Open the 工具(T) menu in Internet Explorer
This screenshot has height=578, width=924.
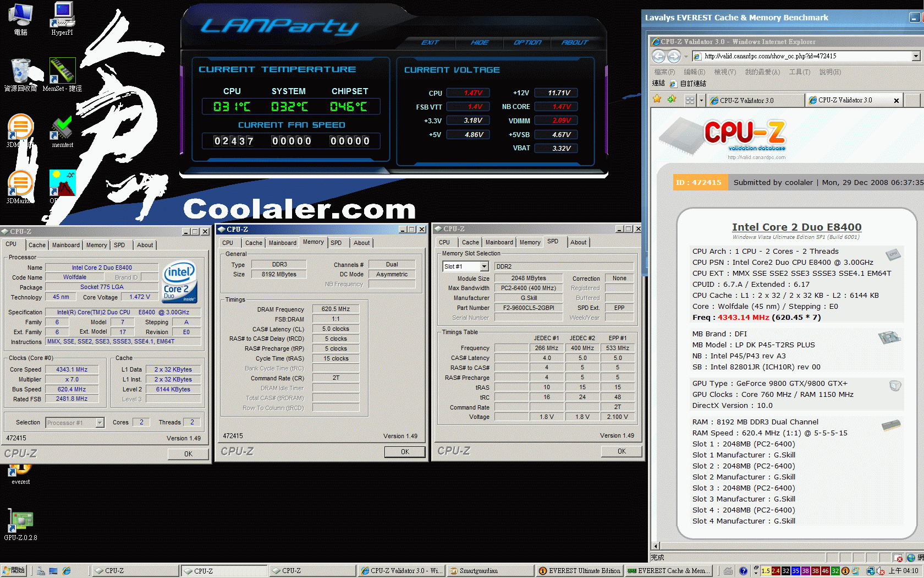tap(799, 72)
